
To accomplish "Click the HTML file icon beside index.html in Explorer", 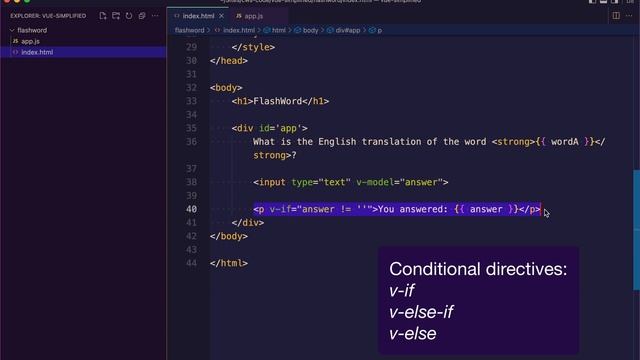I will pyautogui.click(x=16, y=52).
